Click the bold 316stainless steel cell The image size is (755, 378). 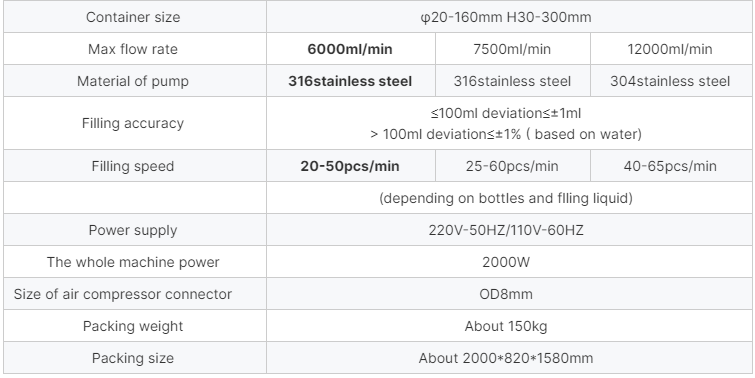(x=350, y=81)
